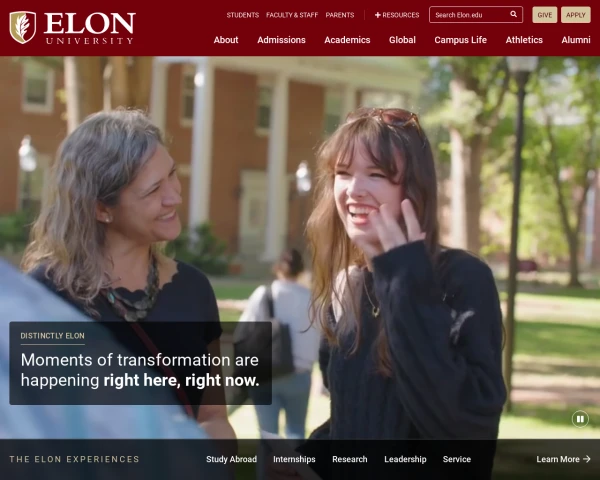Pause the background hero video
This screenshot has width=600, height=480.
580,419
